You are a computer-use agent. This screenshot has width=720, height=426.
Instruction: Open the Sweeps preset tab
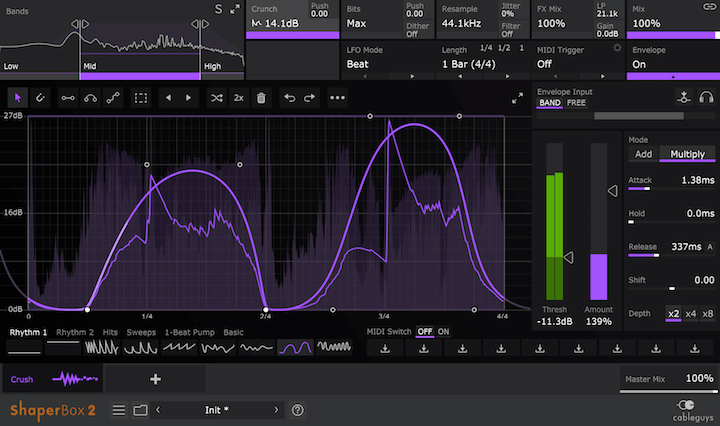(x=141, y=332)
